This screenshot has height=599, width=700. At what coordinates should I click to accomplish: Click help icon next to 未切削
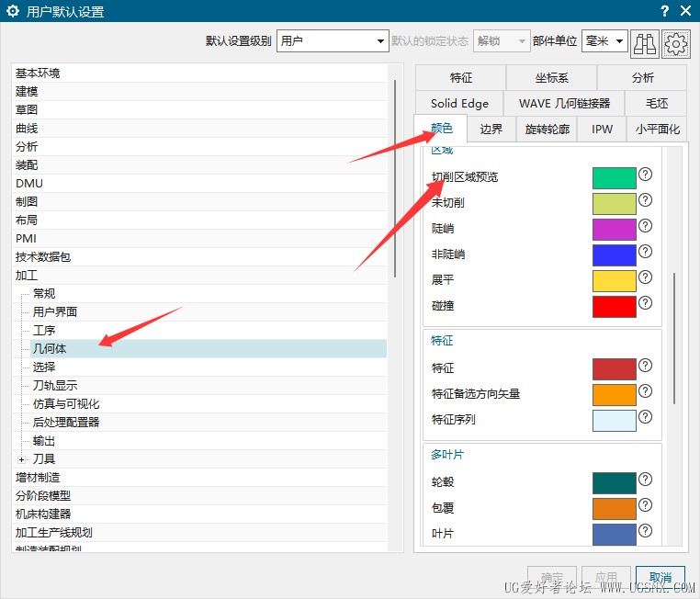pos(645,200)
